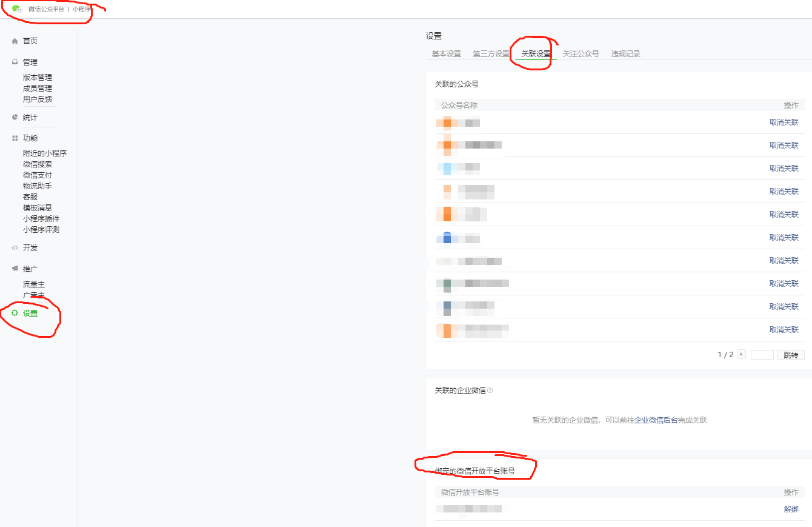Screen dimensions: 812x527
Task: Click 取消关联 for the last listed 公众号
Action: pyautogui.click(x=784, y=330)
